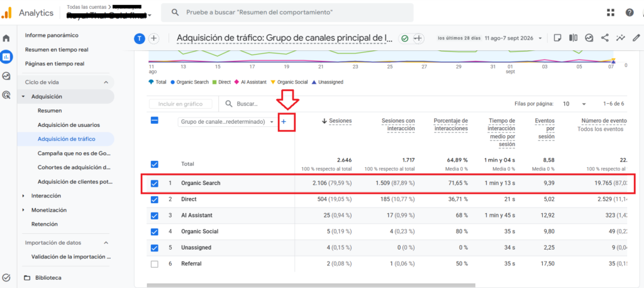Sort by Porcentaje de interacciones header

click(x=451, y=125)
